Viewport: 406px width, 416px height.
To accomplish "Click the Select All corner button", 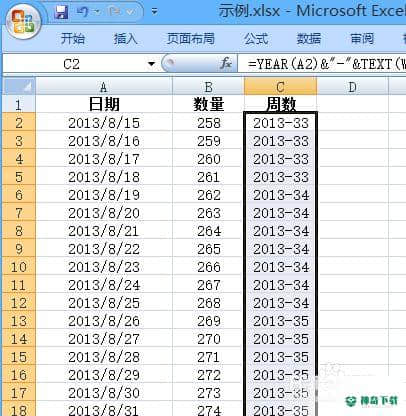I will 19,87.
